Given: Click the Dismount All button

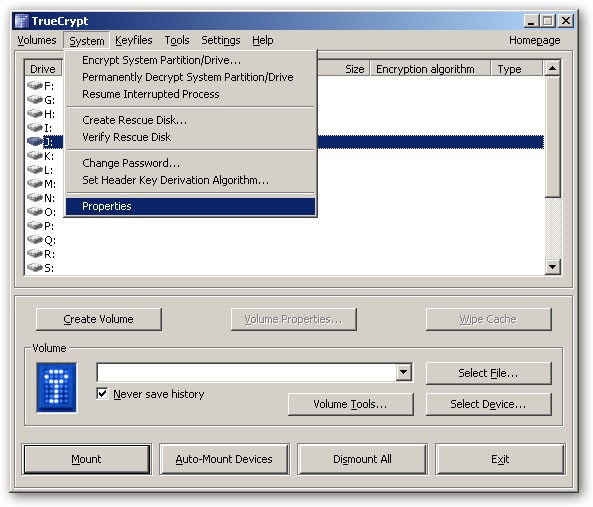Looking at the screenshot, I should tap(362, 459).
